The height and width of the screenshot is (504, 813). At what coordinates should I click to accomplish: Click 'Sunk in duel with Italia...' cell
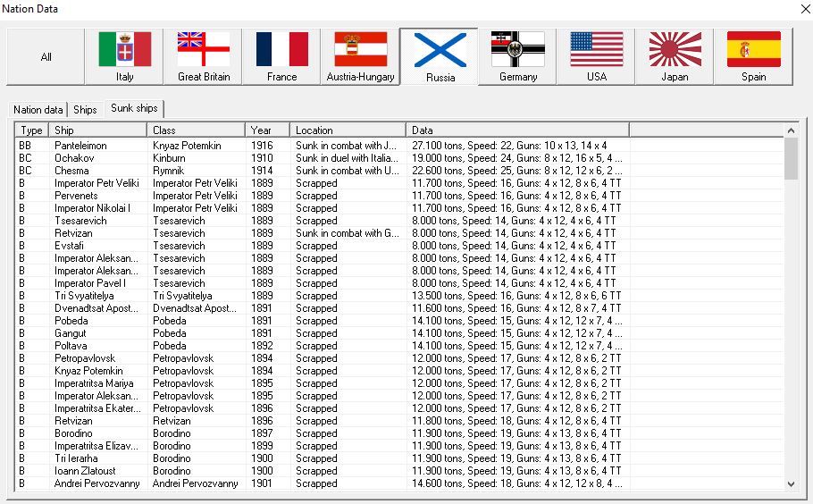point(347,158)
